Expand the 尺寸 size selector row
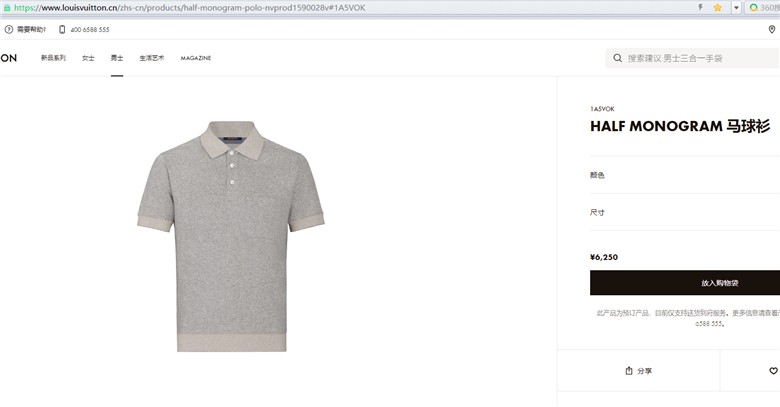The width and height of the screenshot is (780, 407). [685, 212]
